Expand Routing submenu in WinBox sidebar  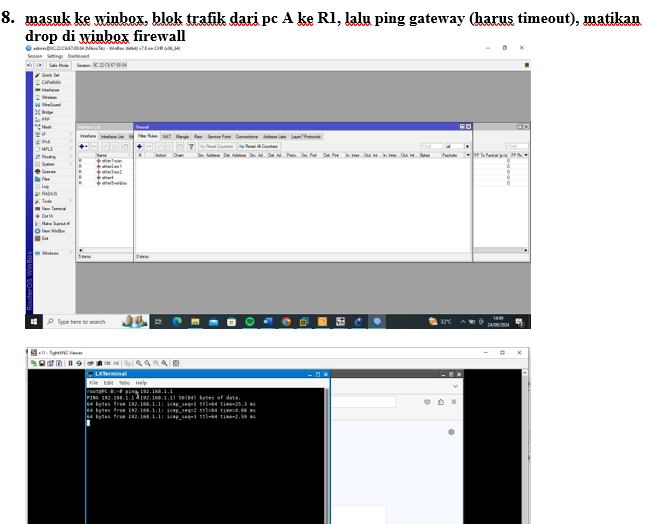click(54, 157)
